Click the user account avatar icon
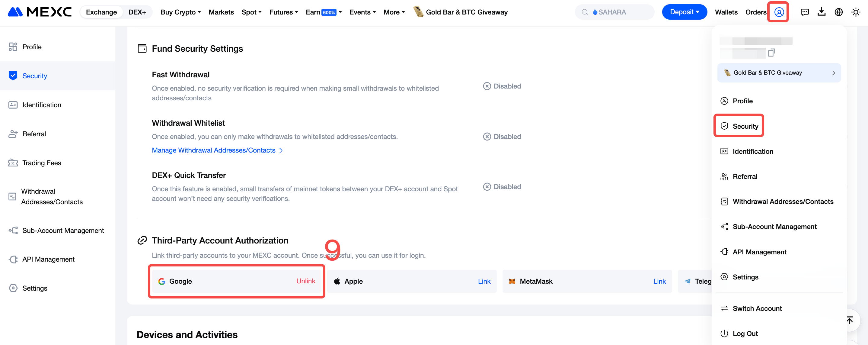 click(779, 12)
